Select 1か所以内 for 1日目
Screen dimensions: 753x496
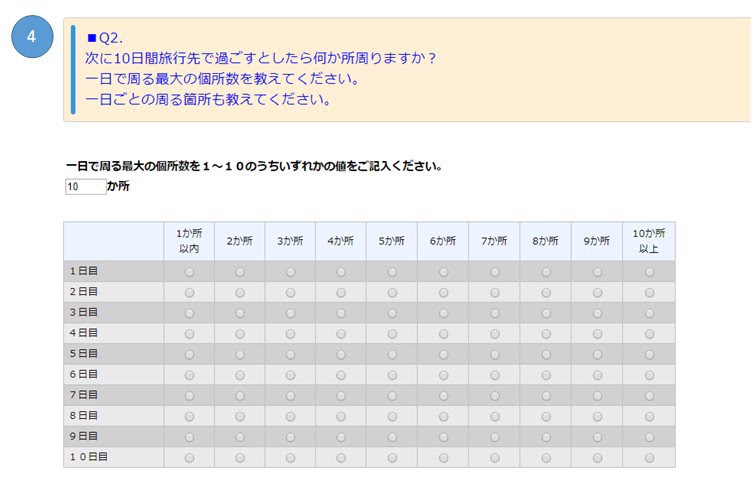point(189,272)
